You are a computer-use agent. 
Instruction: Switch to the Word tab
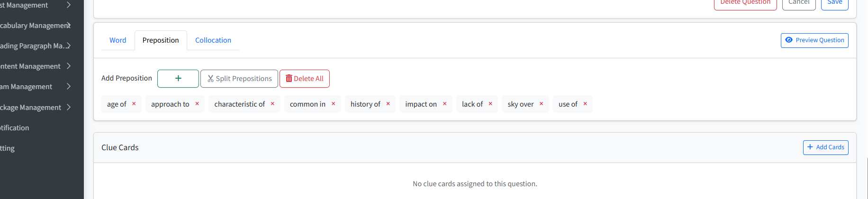point(118,40)
